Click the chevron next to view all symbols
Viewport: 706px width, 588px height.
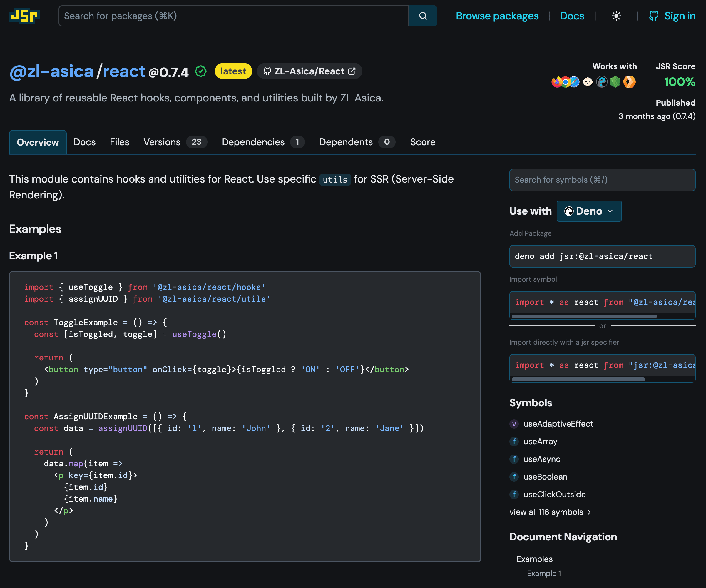(589, 512)
